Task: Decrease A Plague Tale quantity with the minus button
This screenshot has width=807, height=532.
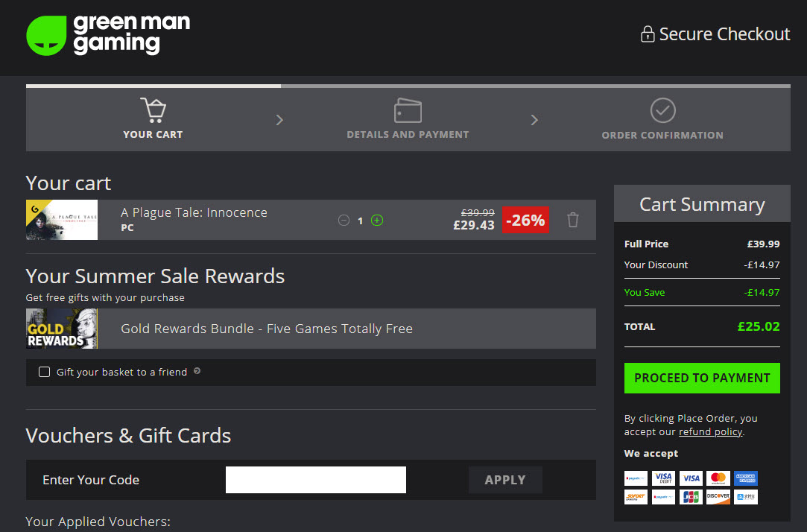Action: coord(344,221)
